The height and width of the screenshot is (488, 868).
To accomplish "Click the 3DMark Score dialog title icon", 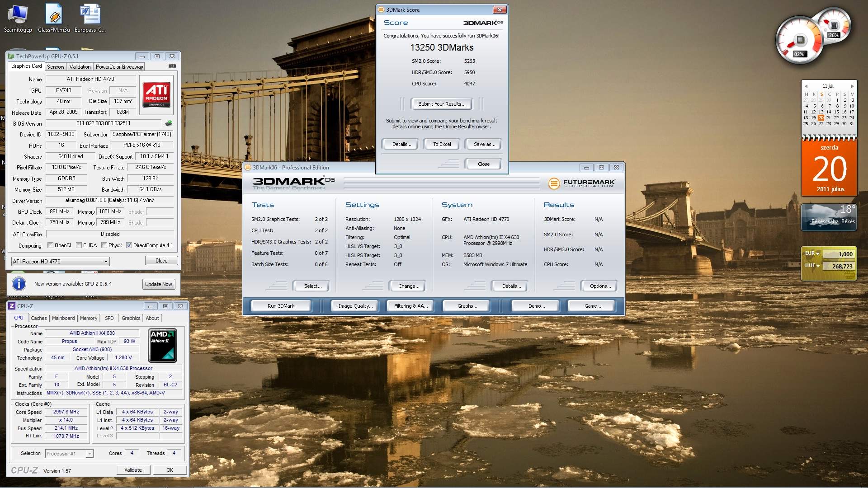I will click(381, 10).
